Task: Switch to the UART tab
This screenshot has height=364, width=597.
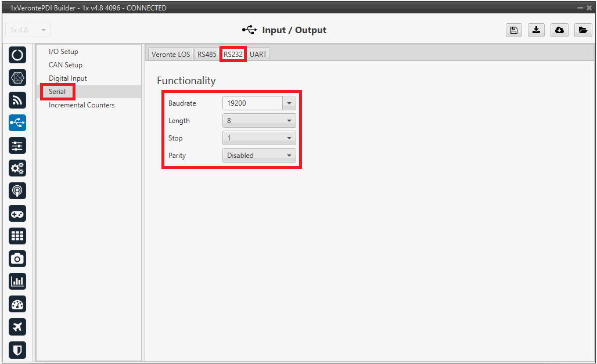Action: pyautogui.click(x=258, y=55)
